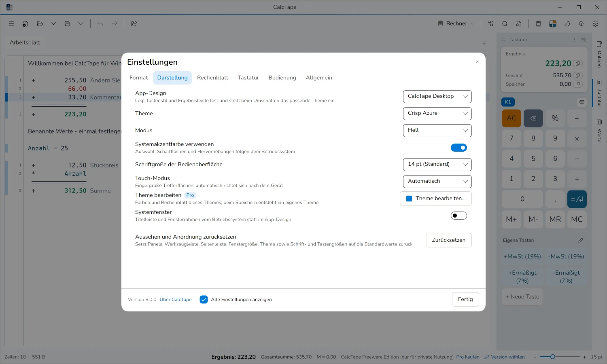The image size is (607, 364).
Task: Click the equals/enter key on keypad
Action: (577, 199)
